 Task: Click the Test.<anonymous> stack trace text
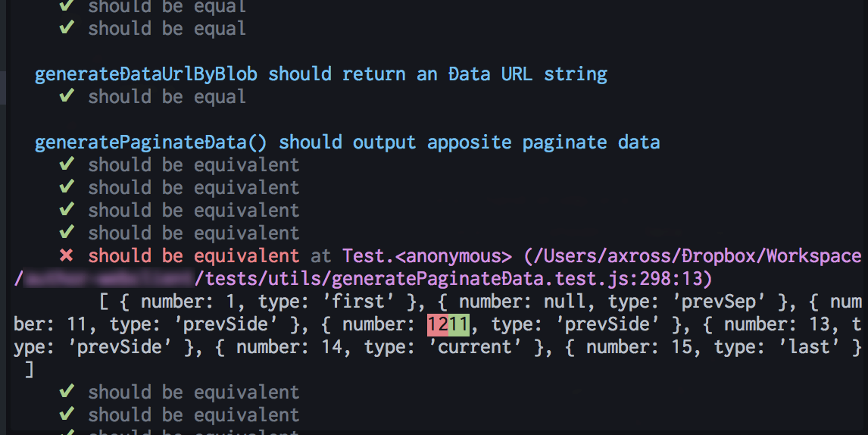[x=426, y=256]
